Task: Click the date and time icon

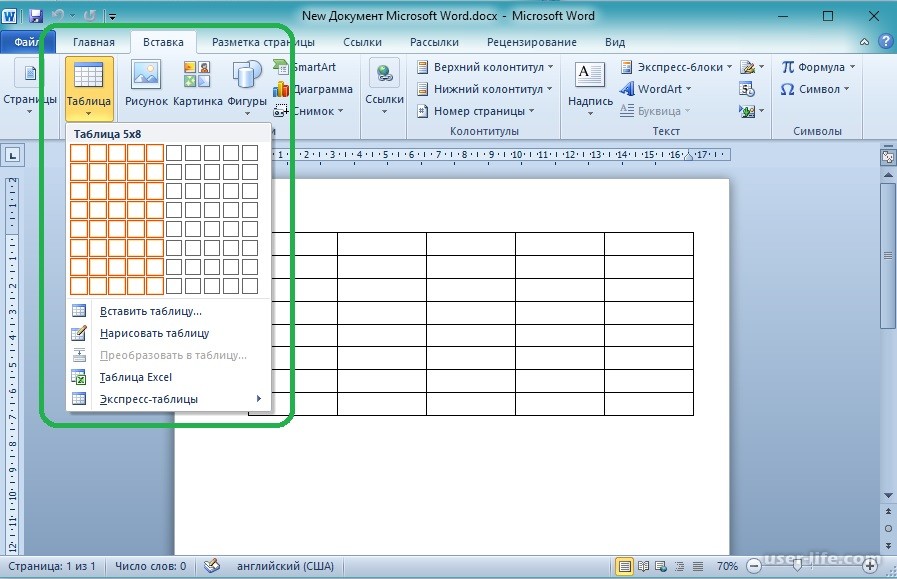Action: [747, 89]
